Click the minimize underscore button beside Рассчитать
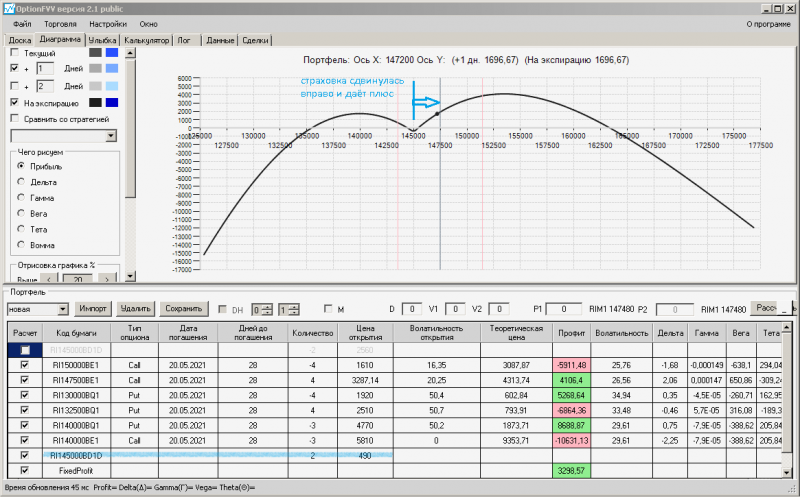This screenshot has height=497, width=800. (x=785, y=309)
